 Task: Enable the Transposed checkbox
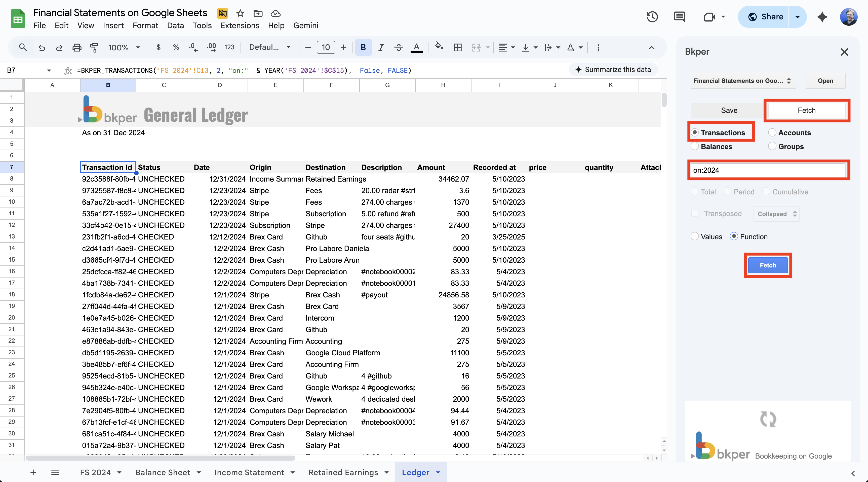[x=695, y=214]
